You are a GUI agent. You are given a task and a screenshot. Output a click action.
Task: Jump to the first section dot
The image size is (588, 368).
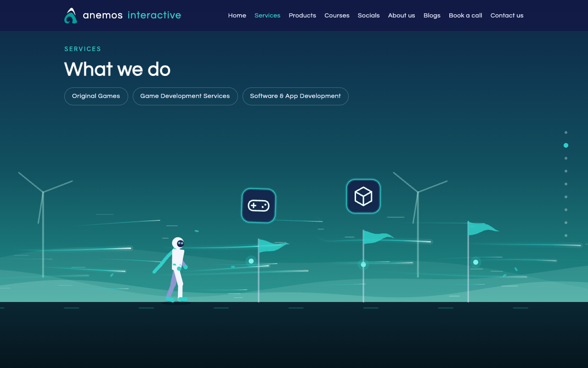[566, 132]
